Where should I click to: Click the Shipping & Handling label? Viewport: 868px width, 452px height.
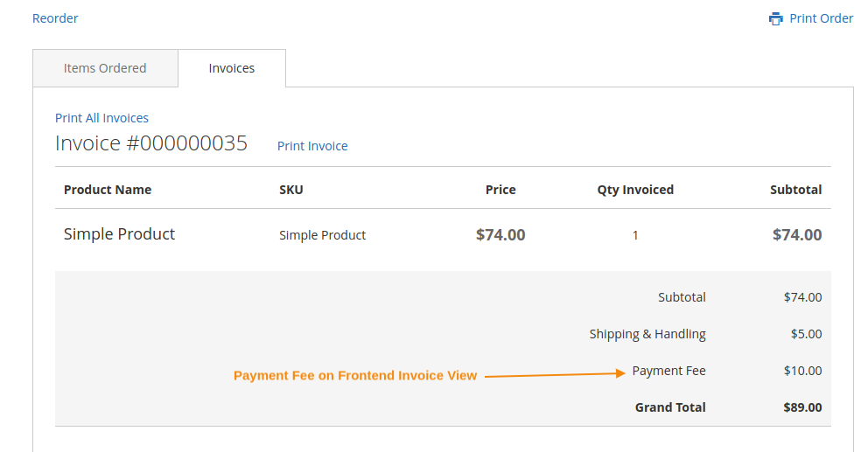tap(647, 334)
